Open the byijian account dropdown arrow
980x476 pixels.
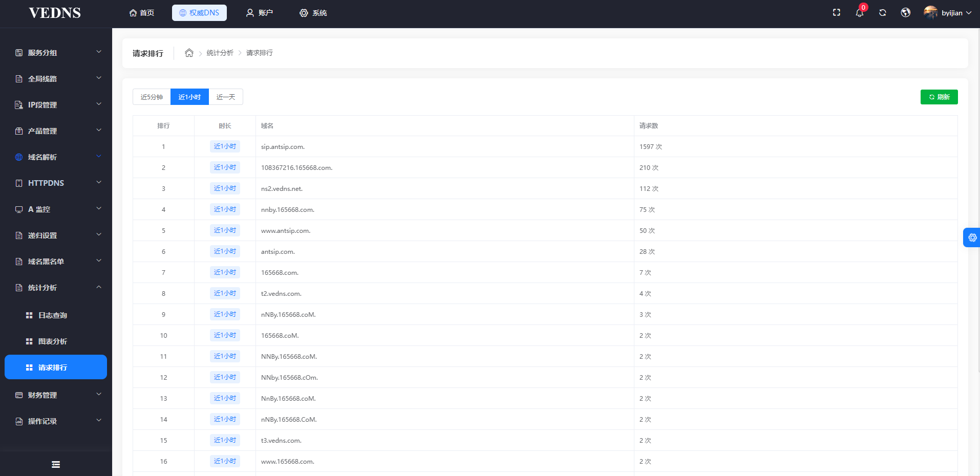click(969, 13)
